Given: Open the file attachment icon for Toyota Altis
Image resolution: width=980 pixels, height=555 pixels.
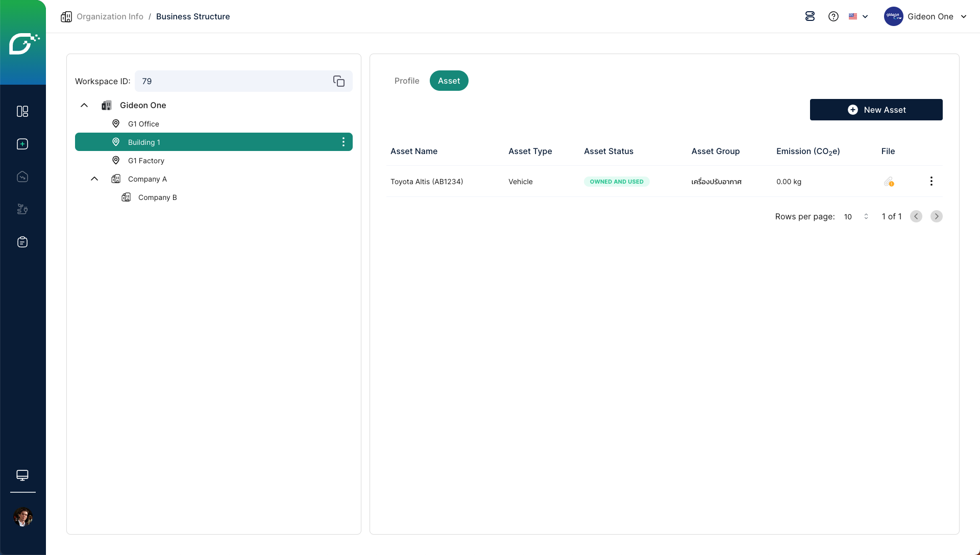Looking at the screenshot, I should click(x=889, y=182).
